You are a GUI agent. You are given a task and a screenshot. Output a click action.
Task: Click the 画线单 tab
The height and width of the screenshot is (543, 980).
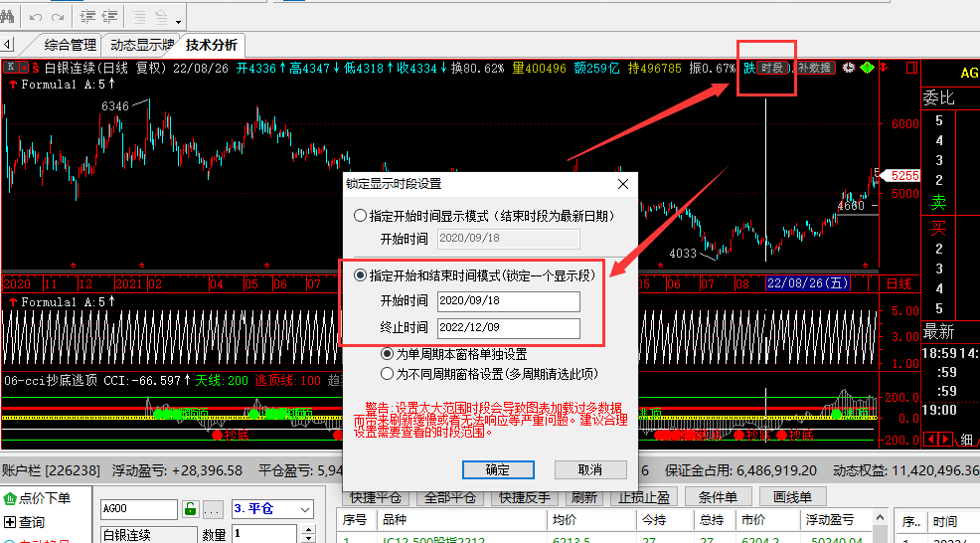792,497
